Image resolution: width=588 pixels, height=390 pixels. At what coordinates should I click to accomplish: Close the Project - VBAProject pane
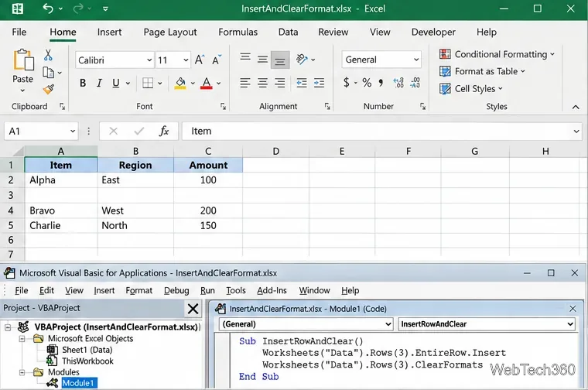point(193,309)
